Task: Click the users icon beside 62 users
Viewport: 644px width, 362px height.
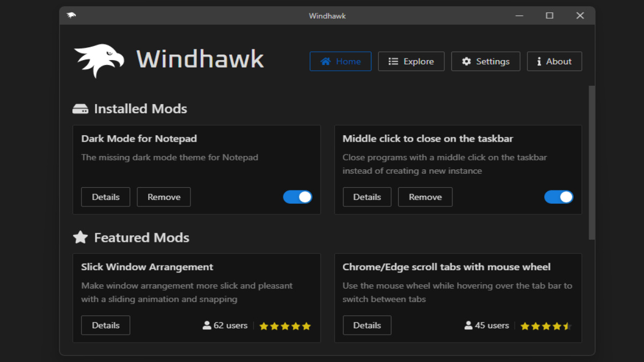Action: coord(207,326)
